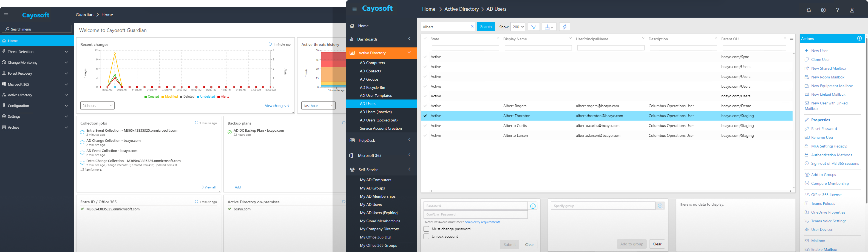Click into the Password field
Screen dimensions: 868x252
475,206
